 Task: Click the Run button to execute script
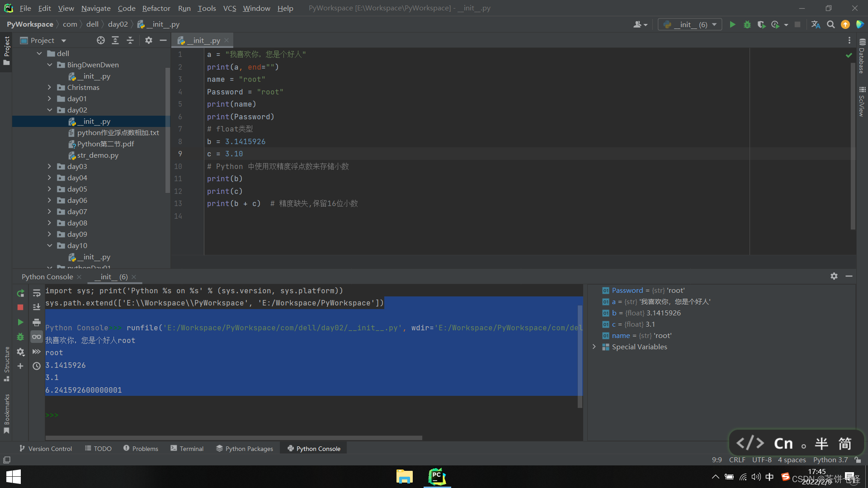pos(732,24)
